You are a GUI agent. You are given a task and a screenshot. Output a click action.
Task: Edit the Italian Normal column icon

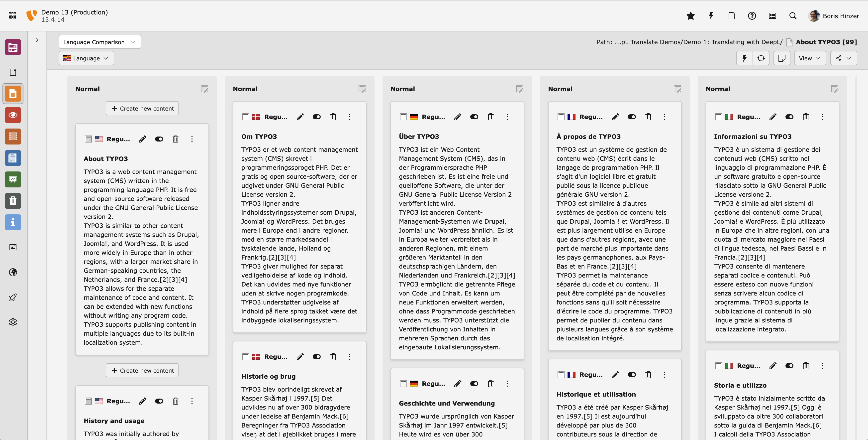click(835, 89)
